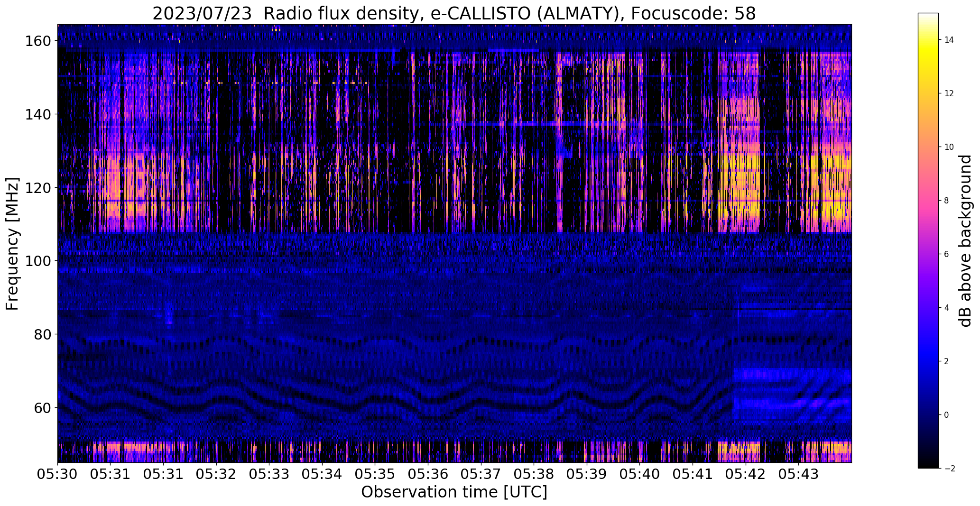Screen dimensions: 980x506
Task: Click the 160 tick on the frequency axis
Action: coord(38,41)
